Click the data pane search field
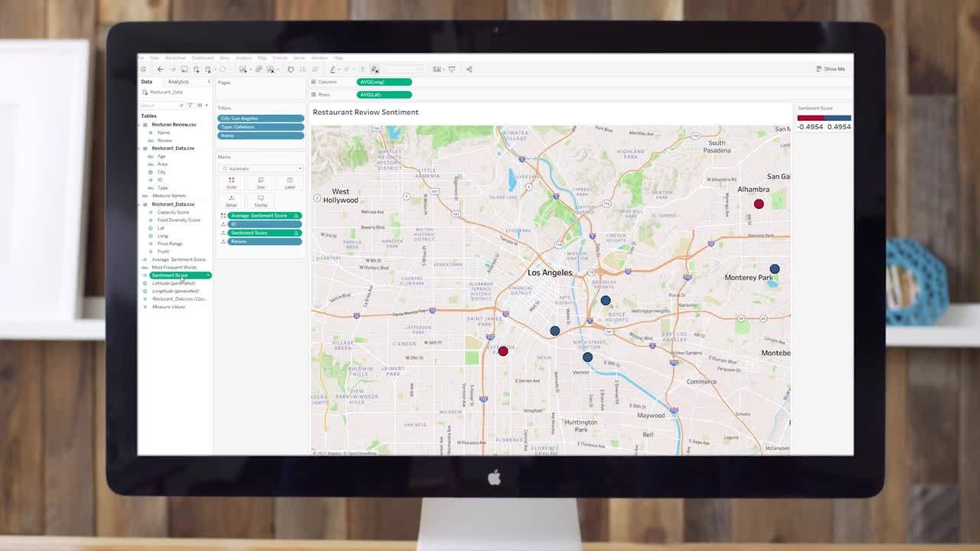 (x=159, y=105)
